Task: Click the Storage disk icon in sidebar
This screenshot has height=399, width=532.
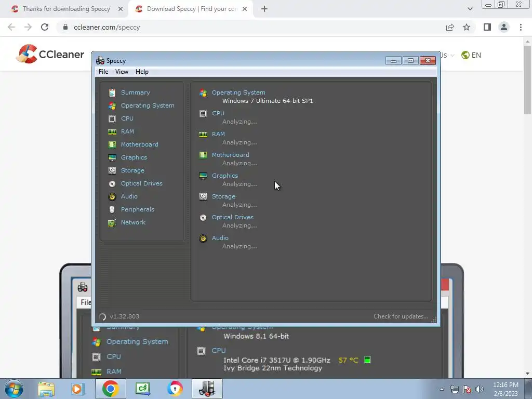Action: click(x=112, y=170)
